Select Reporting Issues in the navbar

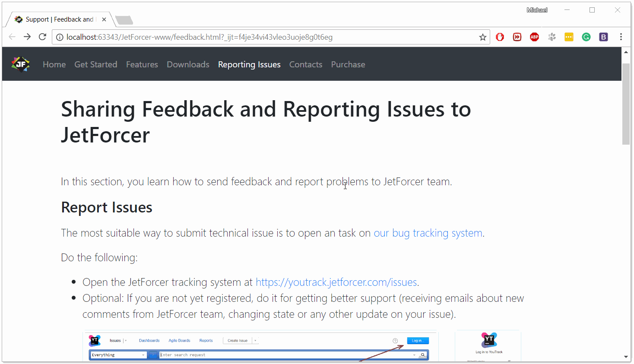tap(249, 64)
